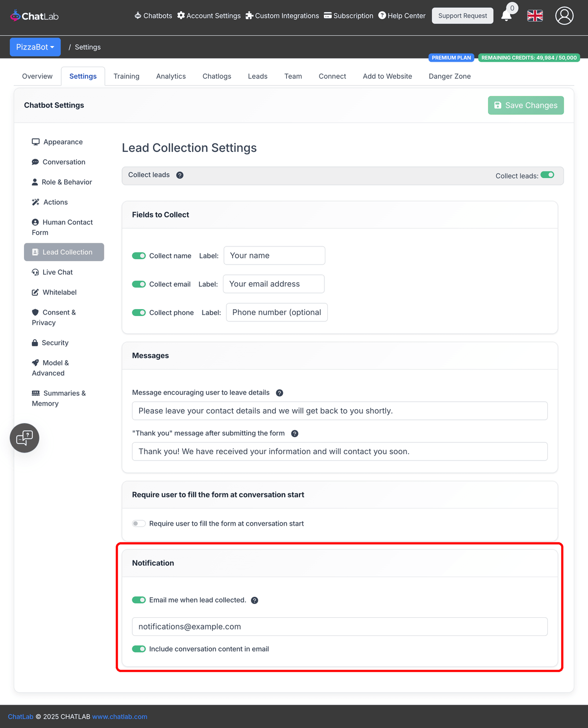Toggle Include conversation content in email

tap(139, 649)
